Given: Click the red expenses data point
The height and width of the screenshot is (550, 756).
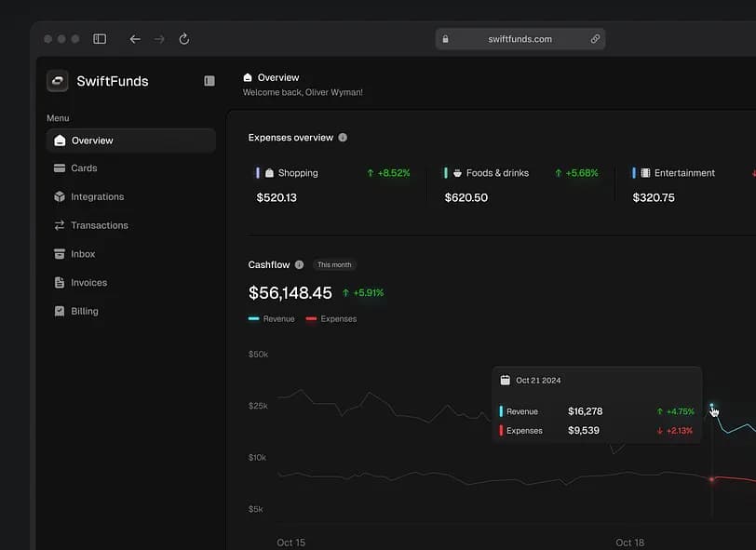Looking at the screenshot, I should [711, 479].
